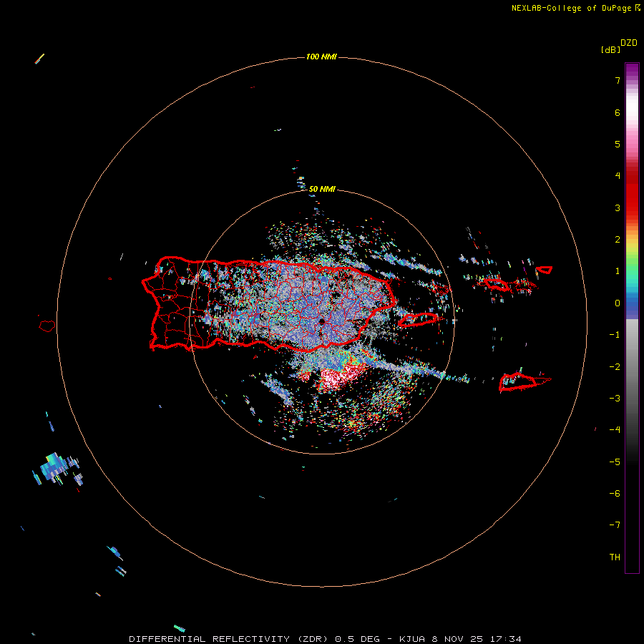
Task: Click the colorbar tick label -6
Action: [x=615, y=494]
